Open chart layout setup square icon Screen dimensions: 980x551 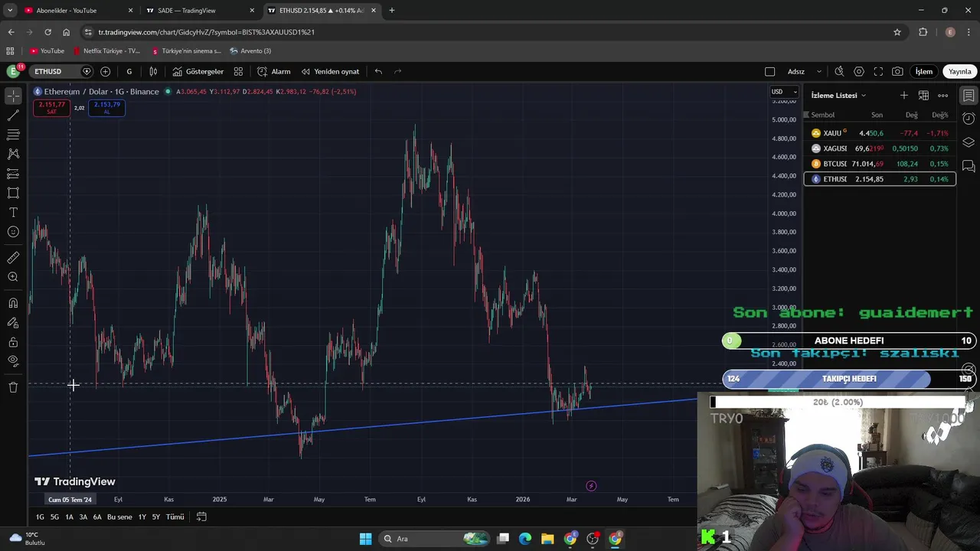769,71
